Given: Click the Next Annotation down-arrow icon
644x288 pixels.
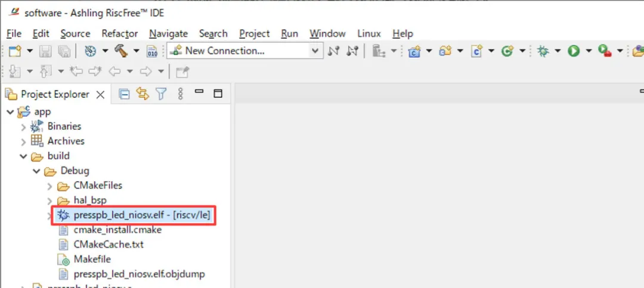Looking at the screenshot, I should 15,72.
